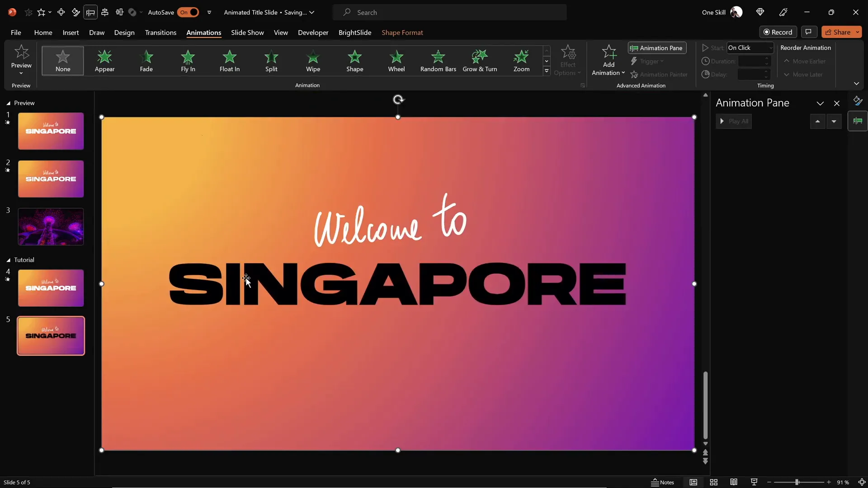Image resolution: width=868 pixels, height=488 pixels.
Task: Open the File menu
Action: click(x=16, y=33)
